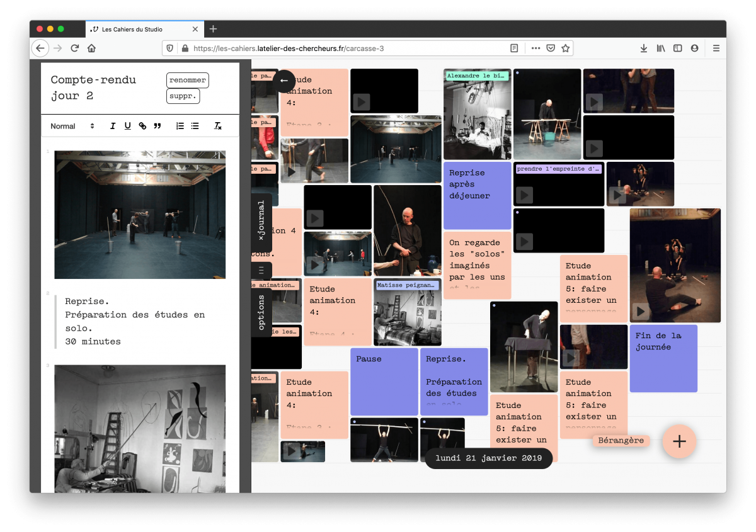This screenshot has height=532, width=756.
Task: Add new media with the round plus button
Action: [x=679, y=441]
